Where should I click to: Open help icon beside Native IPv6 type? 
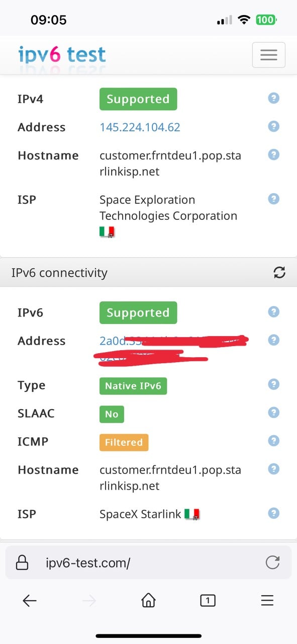click(x=274, y=384)
